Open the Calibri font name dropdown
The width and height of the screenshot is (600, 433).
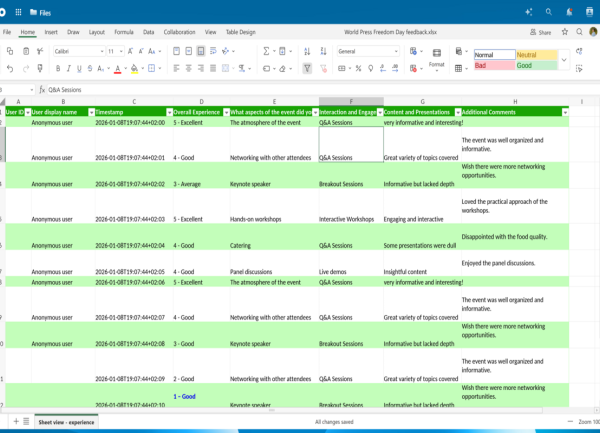[x=102, y=51]
